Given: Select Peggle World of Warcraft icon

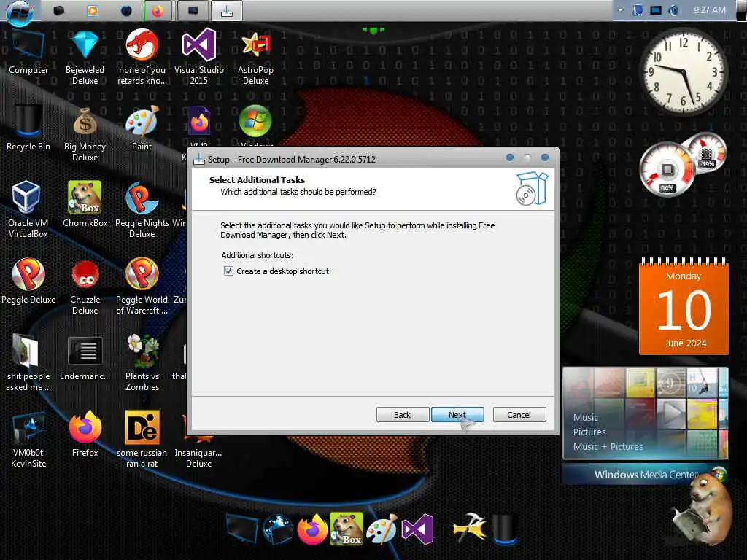Looking at the screenshot, I should pos(142,287).
